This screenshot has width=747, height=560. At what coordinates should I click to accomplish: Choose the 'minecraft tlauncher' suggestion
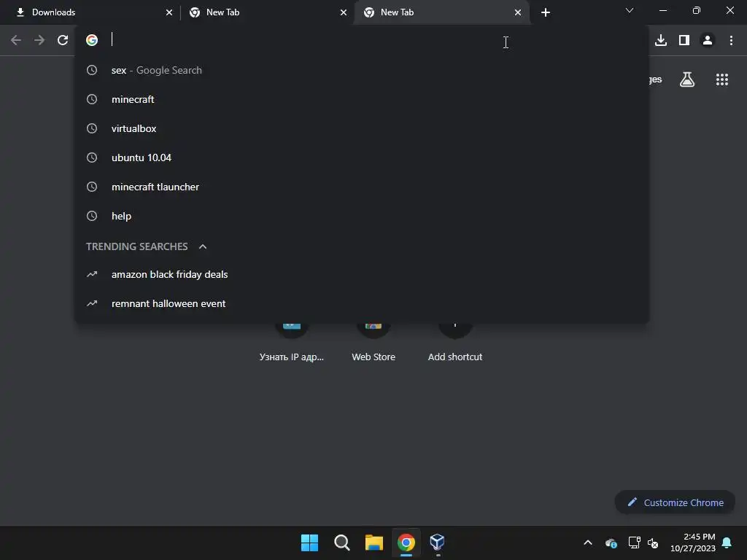point(362,187)
